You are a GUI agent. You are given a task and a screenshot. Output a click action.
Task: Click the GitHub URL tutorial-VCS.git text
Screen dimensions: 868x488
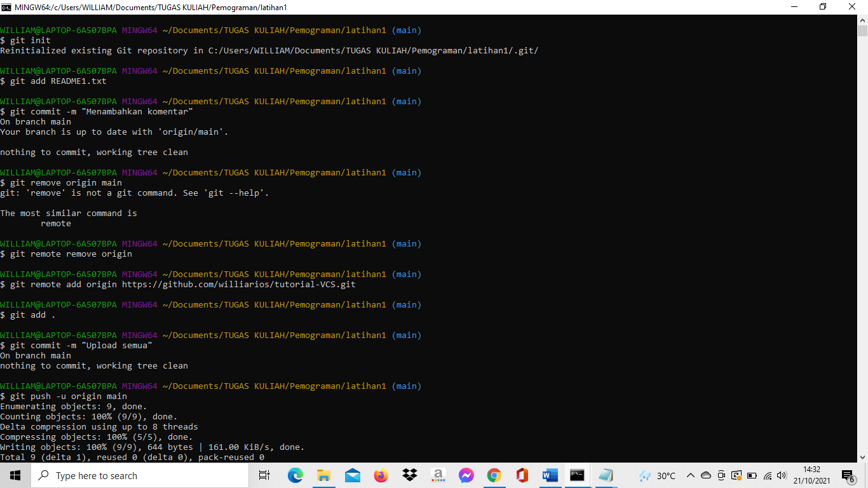pos(239,285)
